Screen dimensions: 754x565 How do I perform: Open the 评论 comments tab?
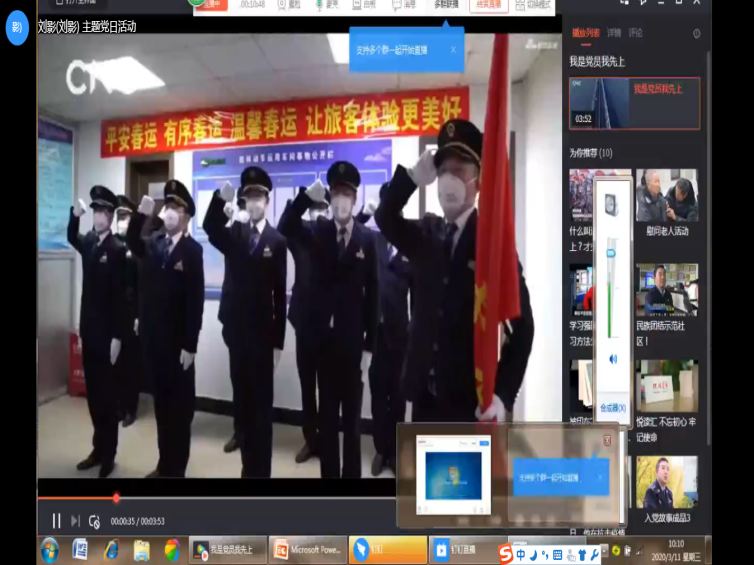(635, 33)
